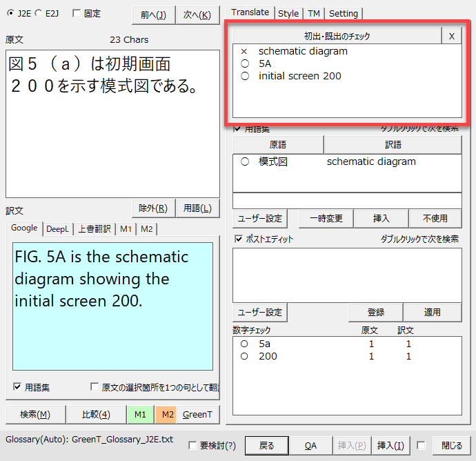Image resolution: width=476 pixels, height=461 pixels.
Task: Toggle the 要検討(?) checkbox
Action: point(193,446)
